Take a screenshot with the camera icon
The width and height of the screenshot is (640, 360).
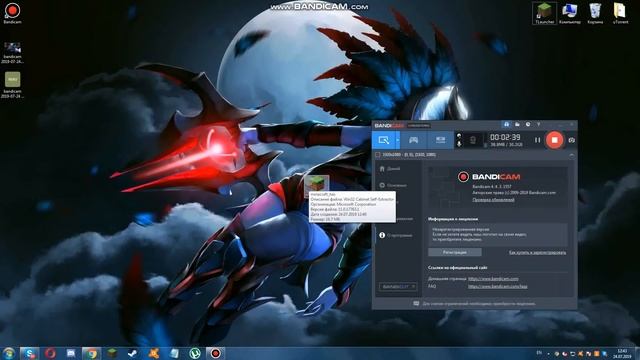(571, 140)
